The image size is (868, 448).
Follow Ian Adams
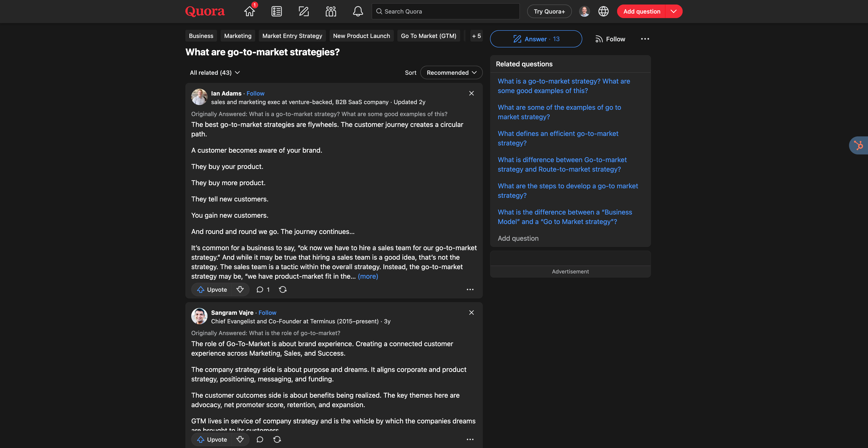pos(255,93)
